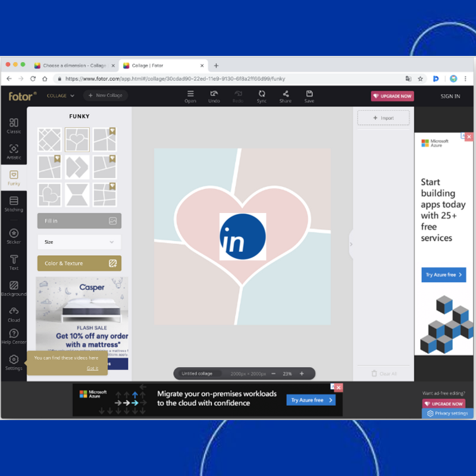Open Settings in the sidebar

tap(14, 362)
